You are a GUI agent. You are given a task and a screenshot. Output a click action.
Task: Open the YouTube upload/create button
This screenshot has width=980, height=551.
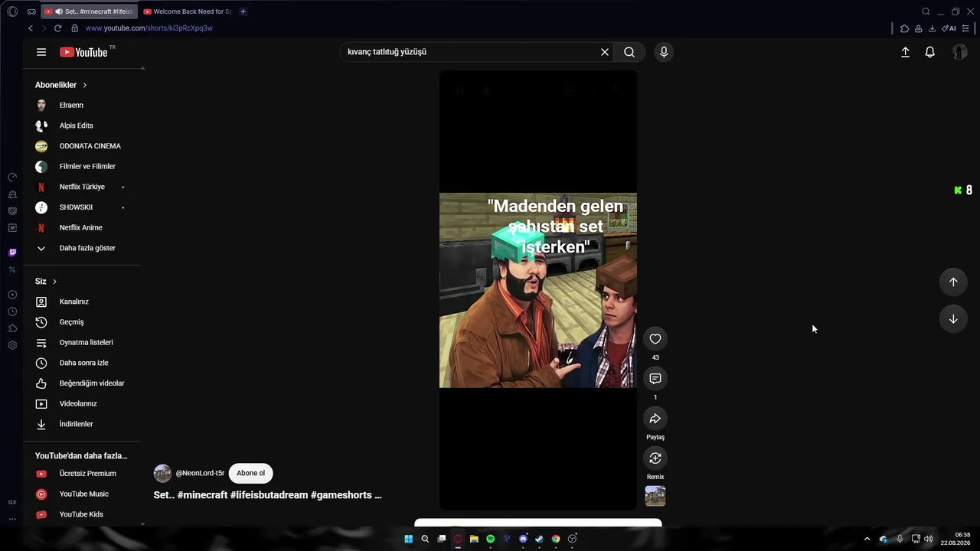coord(905,52)
